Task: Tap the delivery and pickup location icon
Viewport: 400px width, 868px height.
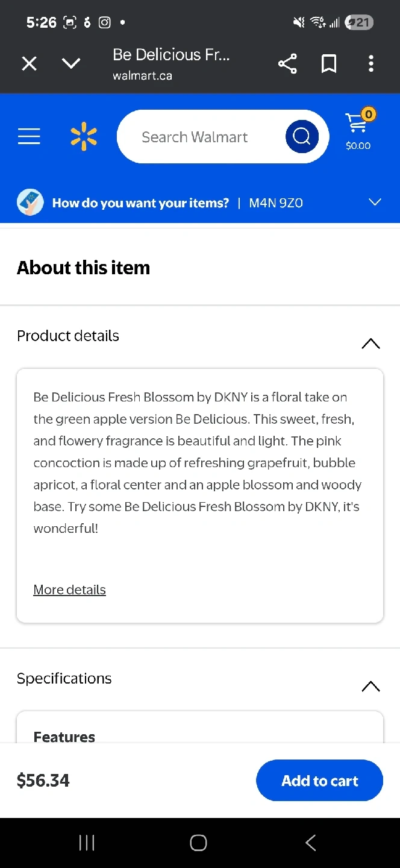Action: pyautogui.click(x=30, y=203)
